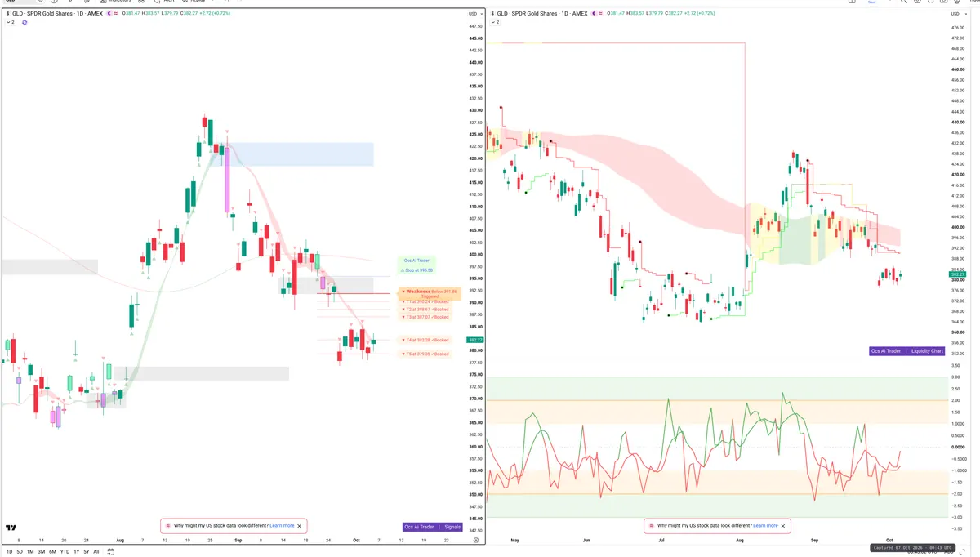Screen dimensions: 980x557
Task: Click the left chart GLD SPDR Gold Shares title
Action: pos(57,13)
